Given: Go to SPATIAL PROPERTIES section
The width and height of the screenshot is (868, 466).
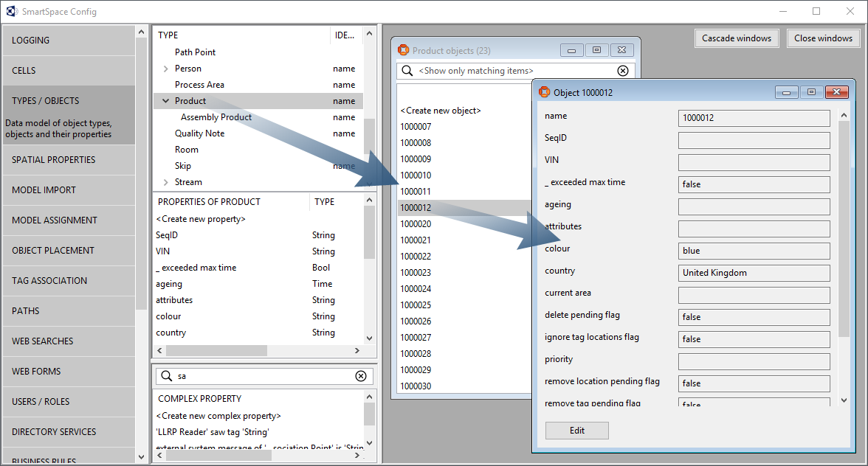Looking at the screenshot, I should [x=69, y=160].
